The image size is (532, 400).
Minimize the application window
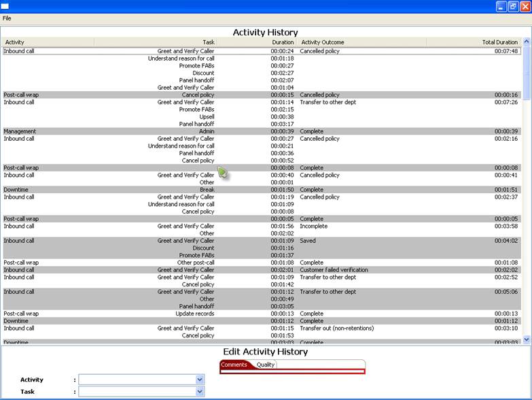tap(501, 6)
